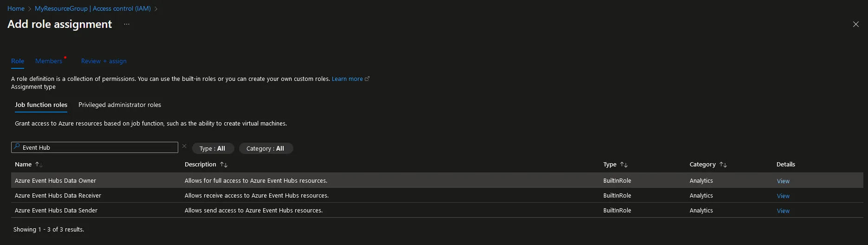Click the Name column header

point(23,164)
